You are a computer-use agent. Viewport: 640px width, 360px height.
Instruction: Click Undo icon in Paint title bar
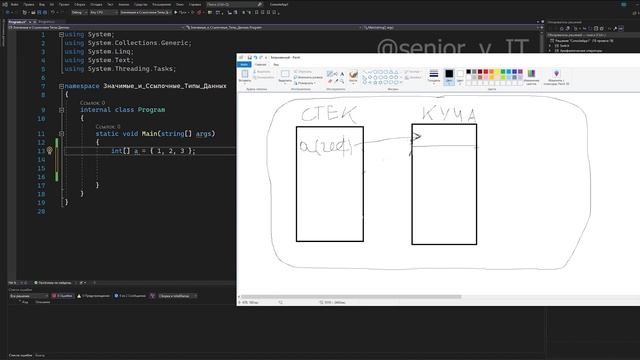pyautogui.click(x=255, y=58)
